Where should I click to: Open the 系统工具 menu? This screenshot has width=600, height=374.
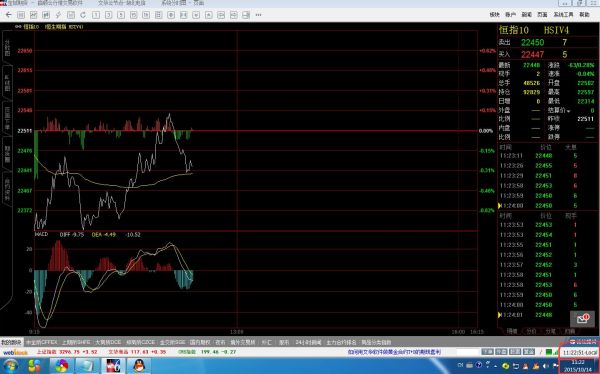point(563,15)
